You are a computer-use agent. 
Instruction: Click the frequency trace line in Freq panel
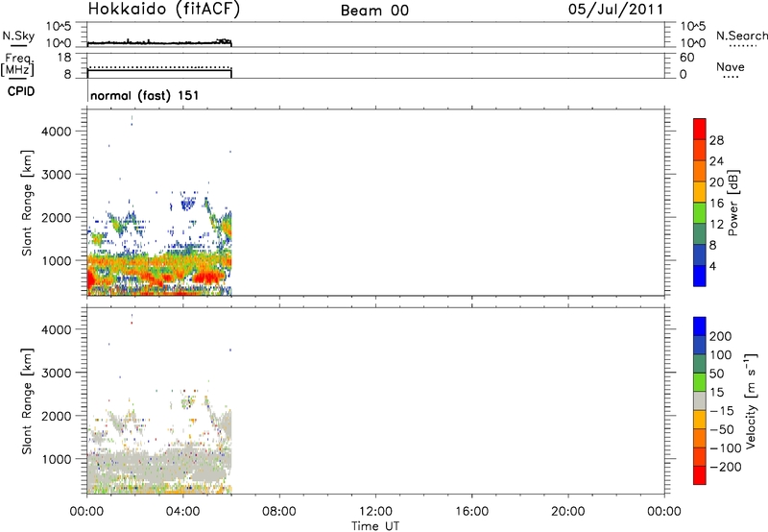(159, 70)
